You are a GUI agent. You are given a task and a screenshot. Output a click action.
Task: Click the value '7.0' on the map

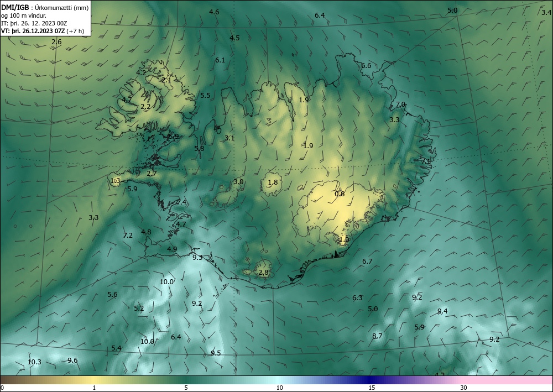[x=400, y=104]
